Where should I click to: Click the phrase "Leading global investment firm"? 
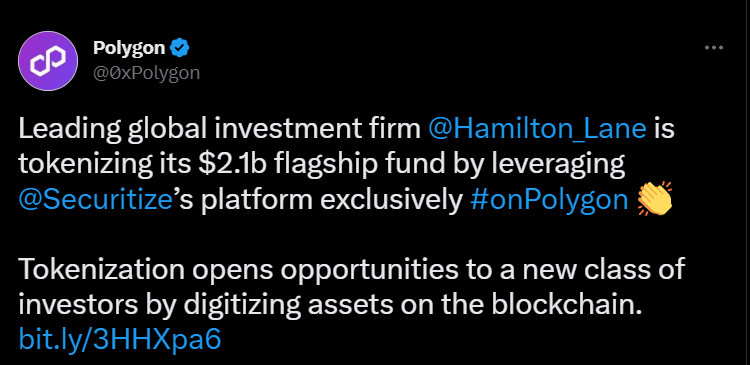(x=220, y=130)
